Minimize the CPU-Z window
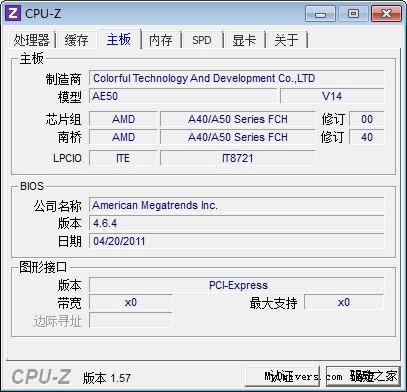Viewport: 407px width, 392px height. (321, 14)
